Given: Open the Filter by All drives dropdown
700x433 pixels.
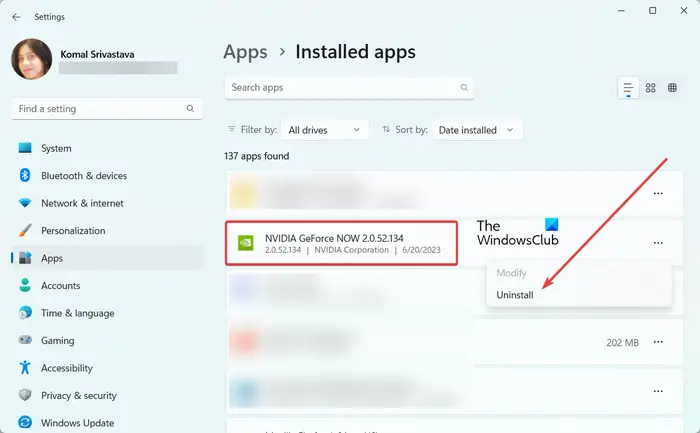Looking at the screenshot, I should pos(325,130).
